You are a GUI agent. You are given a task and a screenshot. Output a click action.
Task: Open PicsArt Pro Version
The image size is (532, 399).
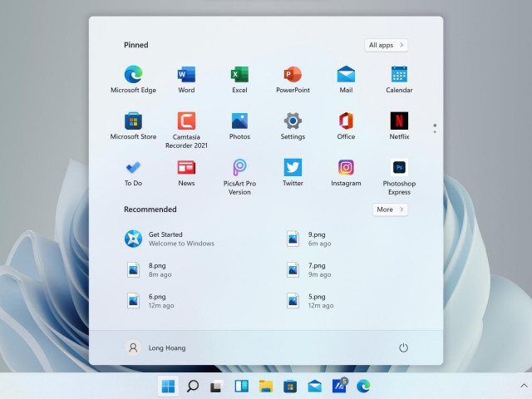[x=239, y=177]
